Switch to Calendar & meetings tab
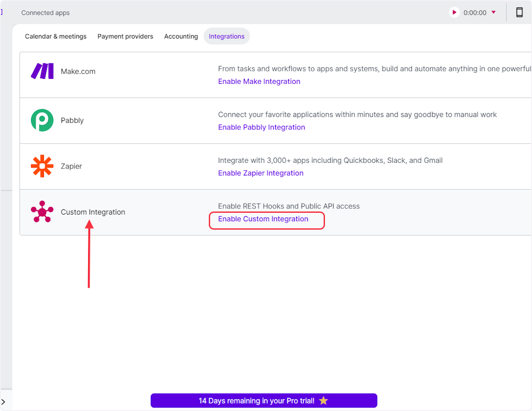This screenshot has height=411, width=532. 56,36
